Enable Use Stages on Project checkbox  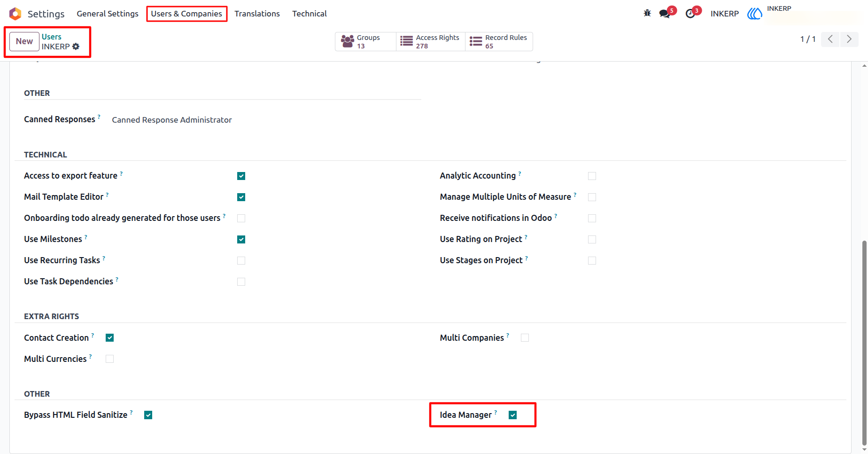[x=592, y=260]
